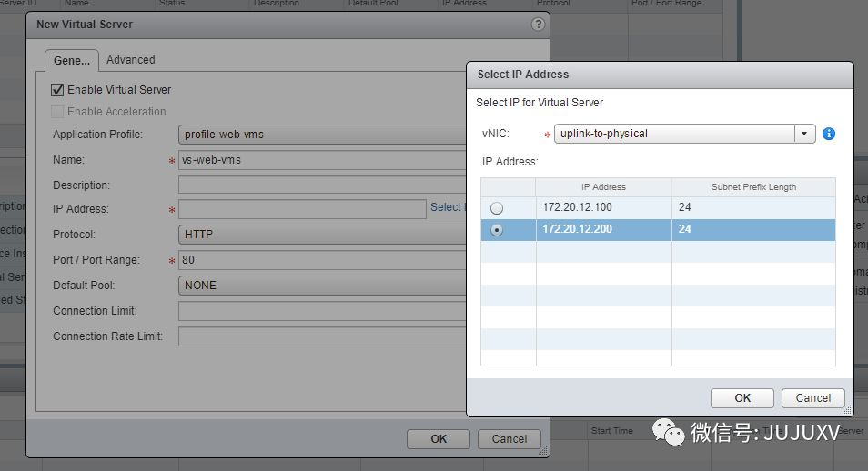Open the Application Profile dropdown
Screen dimensions: 868x471
click(x=322, y=135)
